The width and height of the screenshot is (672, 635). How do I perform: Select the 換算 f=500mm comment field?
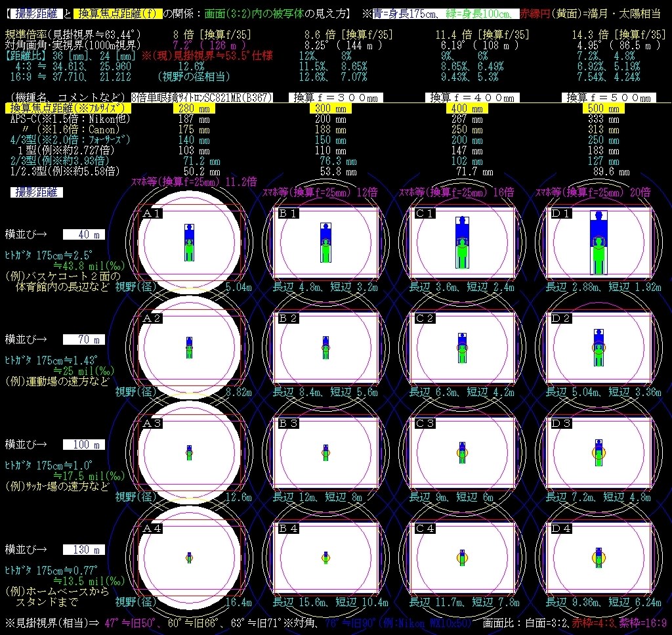click(608, 98)
